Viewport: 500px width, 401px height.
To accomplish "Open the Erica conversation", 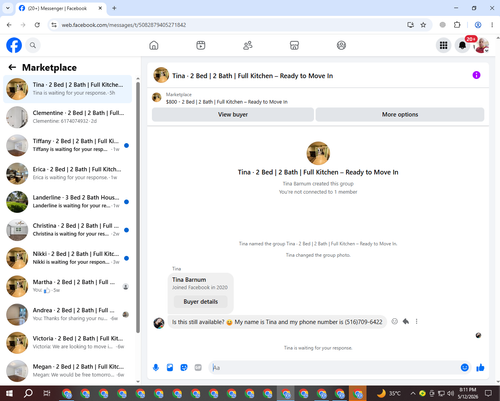I will tap(68, 173).
